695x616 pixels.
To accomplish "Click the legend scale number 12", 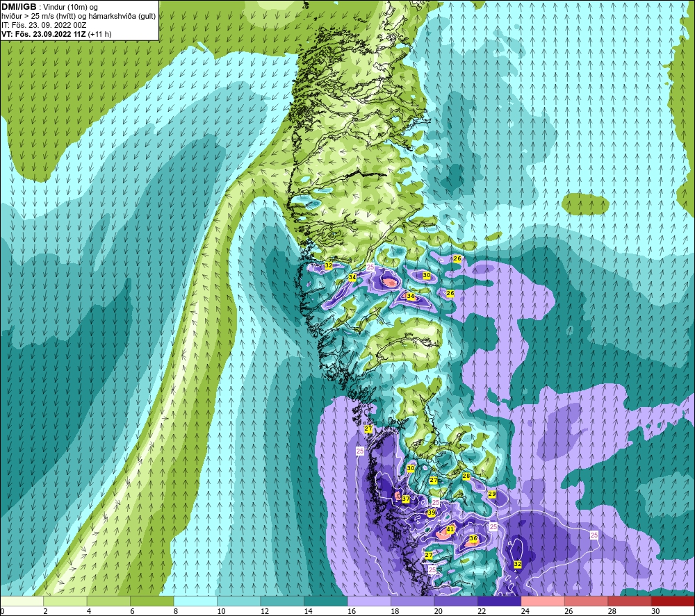I will (265, 611).
